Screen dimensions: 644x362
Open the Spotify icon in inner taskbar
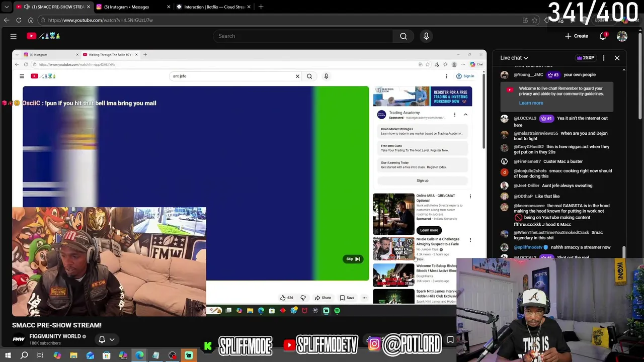[337, 311]
